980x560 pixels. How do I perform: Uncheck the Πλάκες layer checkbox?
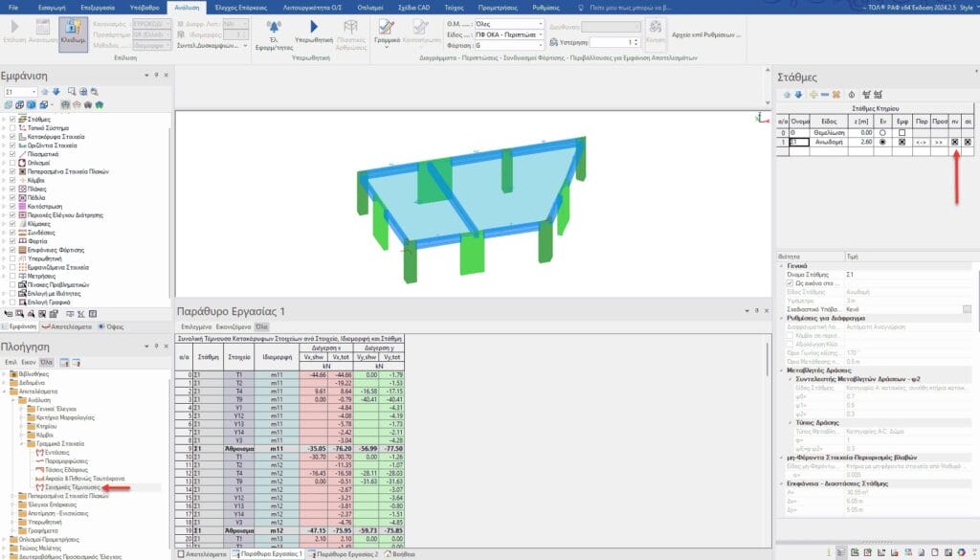pos(13,190)
